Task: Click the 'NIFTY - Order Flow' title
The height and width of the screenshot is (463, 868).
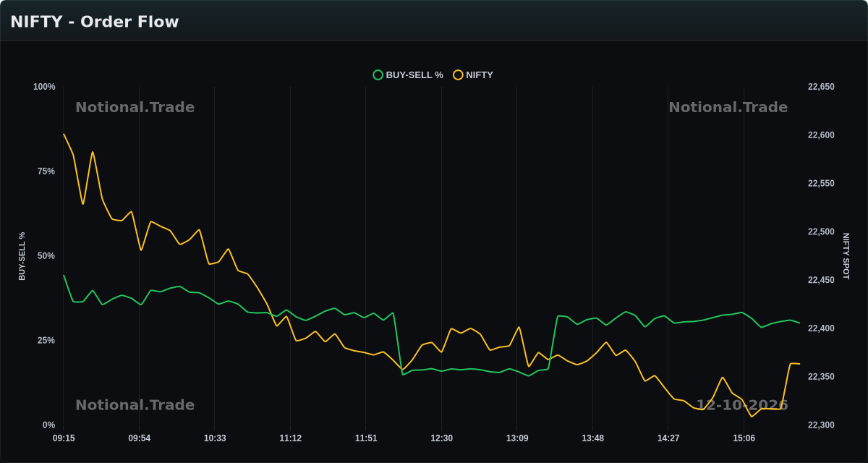Action: click(x=95, y=22)
